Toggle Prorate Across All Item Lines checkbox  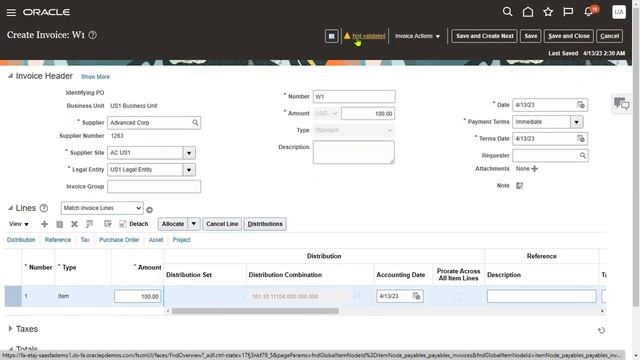457,296
